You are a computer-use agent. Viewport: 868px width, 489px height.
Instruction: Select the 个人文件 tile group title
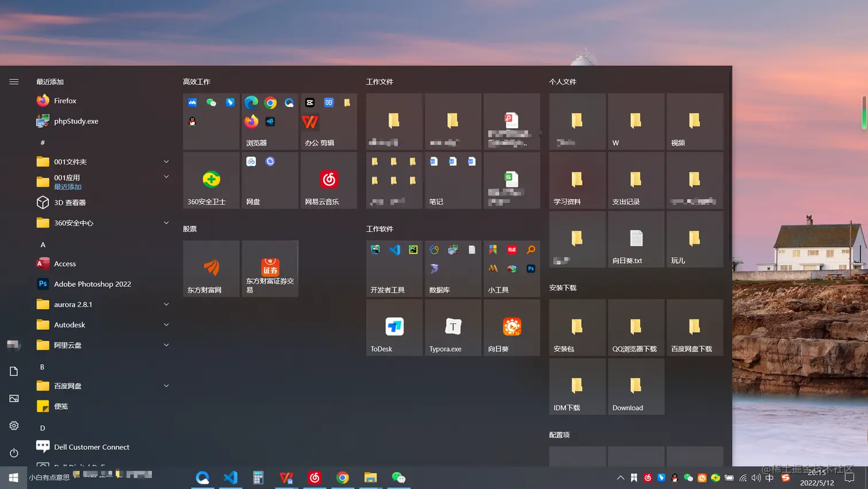[563, 82]
